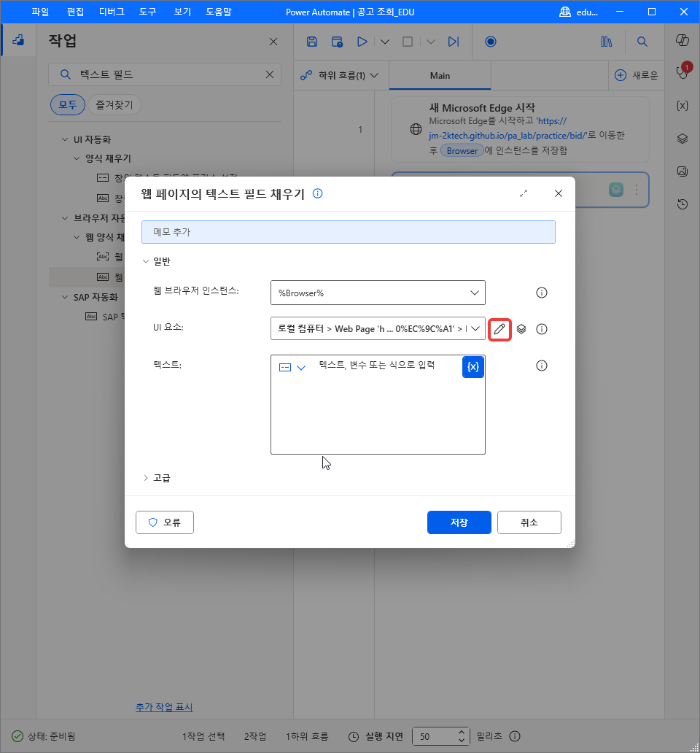Select the Main tab

[440, 75]
